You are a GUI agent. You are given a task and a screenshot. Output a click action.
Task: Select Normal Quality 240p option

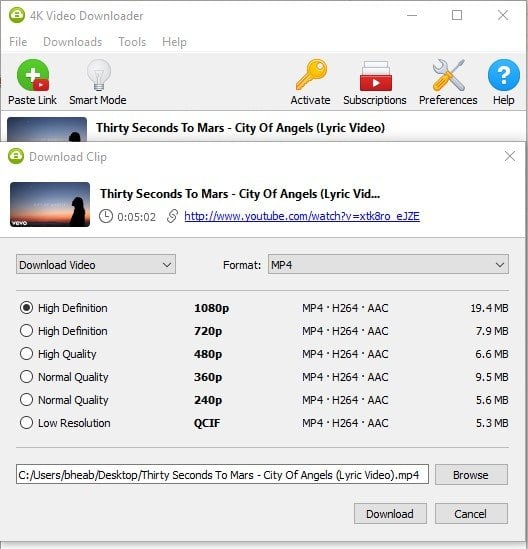(27, 399)
